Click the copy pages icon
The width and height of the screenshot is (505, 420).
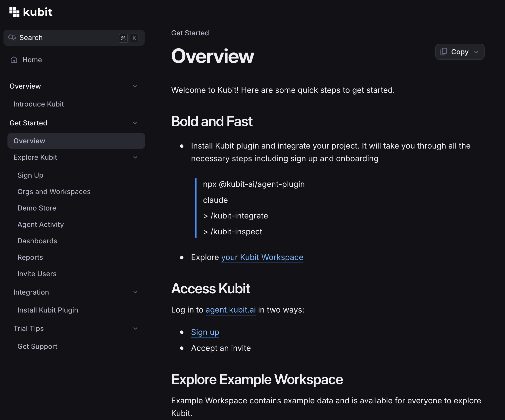(444, 52)
